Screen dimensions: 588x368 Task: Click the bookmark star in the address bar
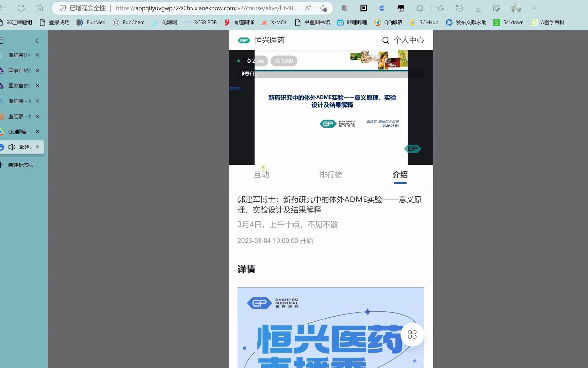323,8
